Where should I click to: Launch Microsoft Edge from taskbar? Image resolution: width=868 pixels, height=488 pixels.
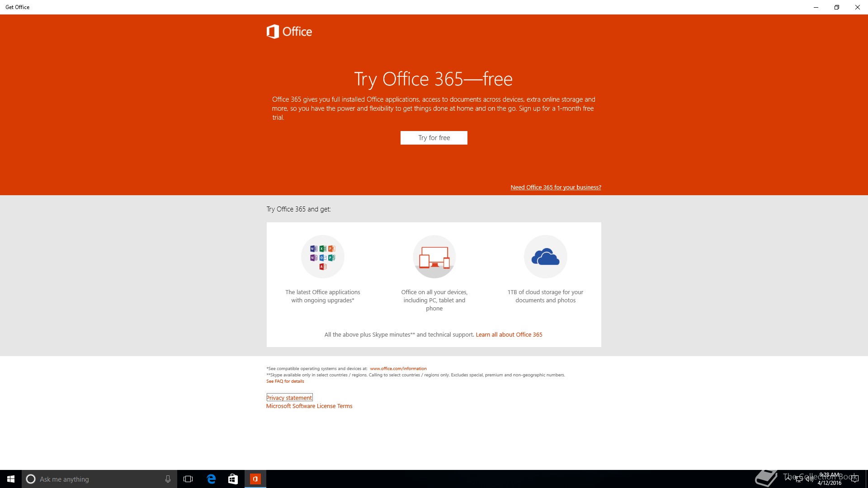tap(211, 479)
